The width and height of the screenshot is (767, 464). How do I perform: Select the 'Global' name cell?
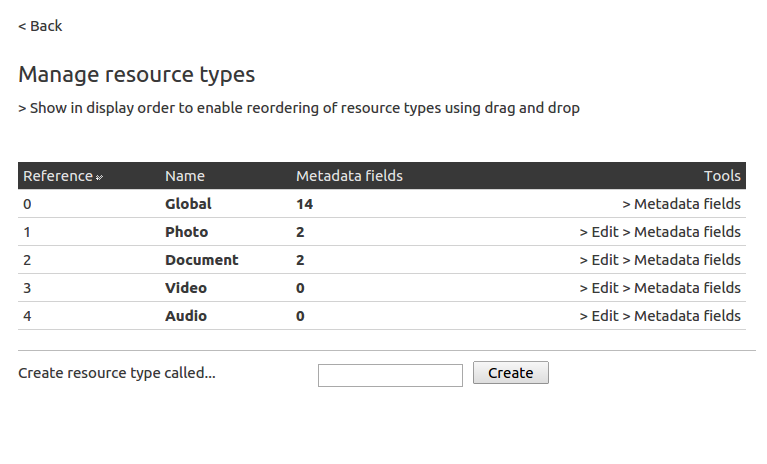point(188,204)
